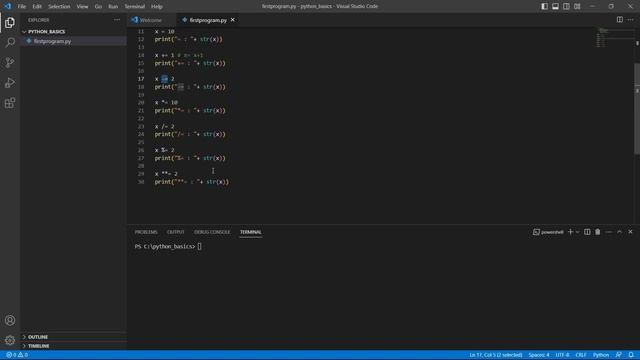Toggle secondary side bar layout icon
The width and height of the screenshot is (640, 360).
[566, 6]
